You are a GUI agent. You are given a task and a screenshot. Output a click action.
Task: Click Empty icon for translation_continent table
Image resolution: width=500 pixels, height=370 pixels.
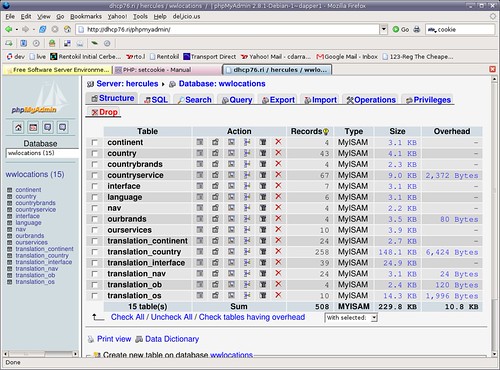point(263,241)
